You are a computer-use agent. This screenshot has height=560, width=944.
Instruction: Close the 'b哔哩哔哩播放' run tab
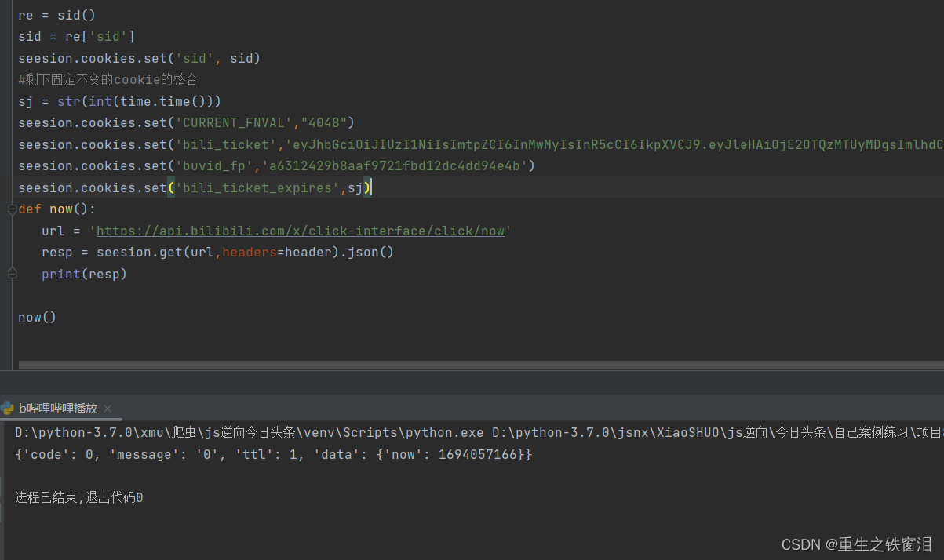pos(108,409)
